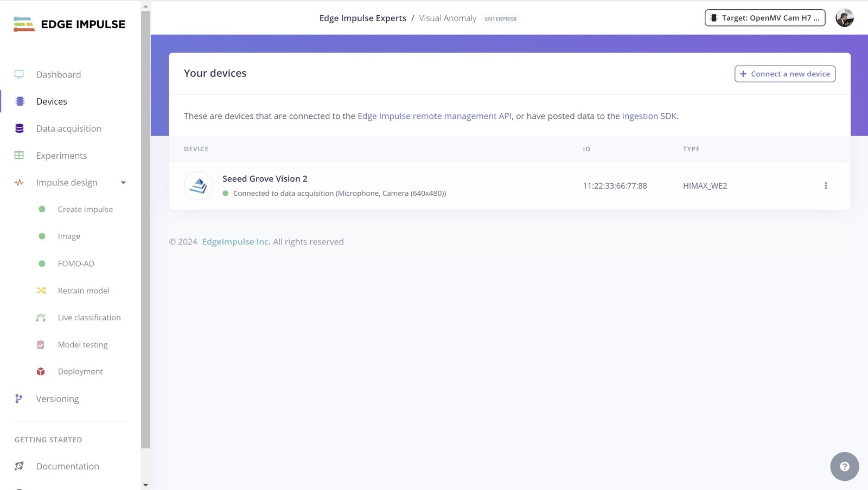
Task: Open the Experiments section
Action: point(61,156)
